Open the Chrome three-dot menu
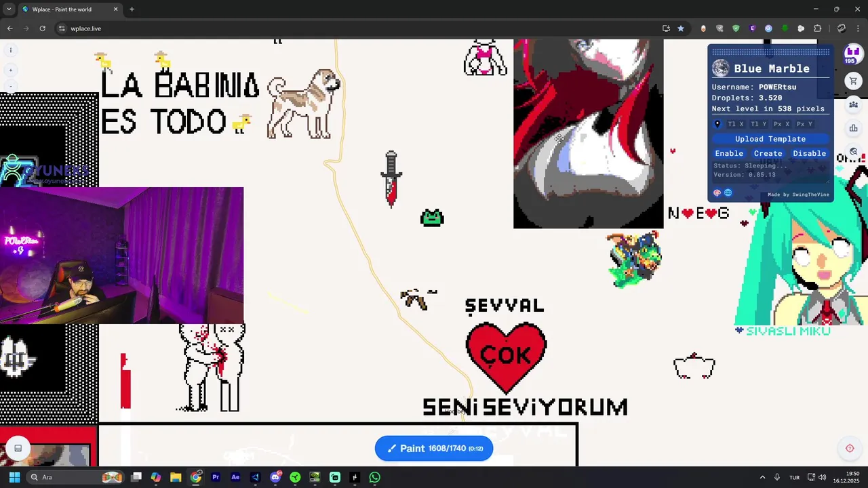The height and width of the screenshot is (488, 868). click(x=858, y=28)
